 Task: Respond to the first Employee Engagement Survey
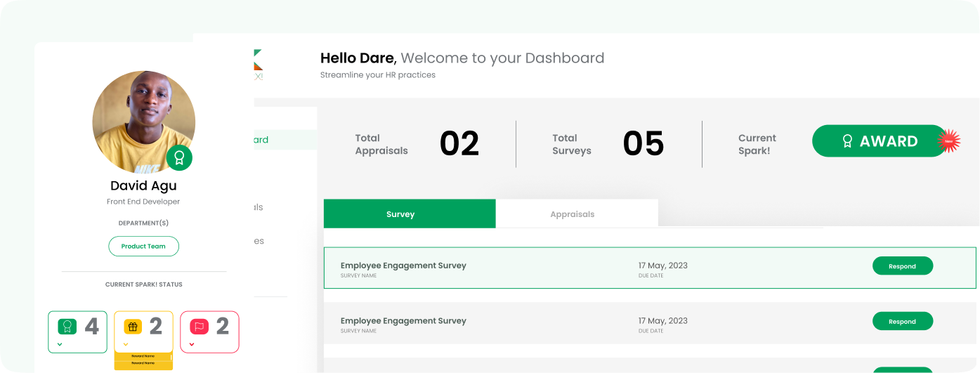click(903, 266)
